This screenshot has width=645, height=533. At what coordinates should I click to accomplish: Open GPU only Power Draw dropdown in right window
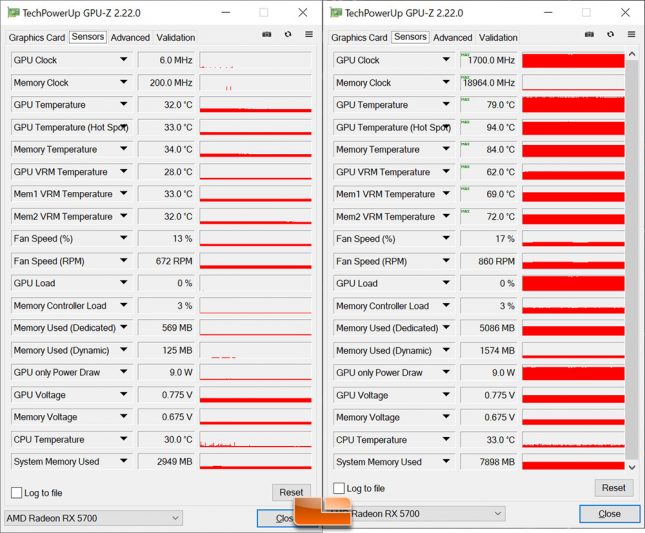tap(446, 372)
